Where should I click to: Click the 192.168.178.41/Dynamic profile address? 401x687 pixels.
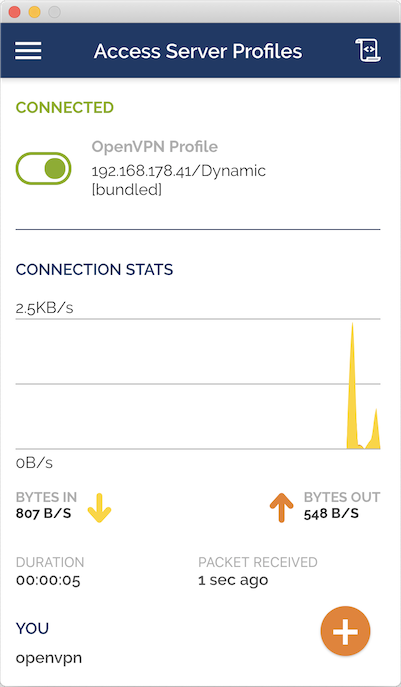pyautogui.click(x=178, y=170)
